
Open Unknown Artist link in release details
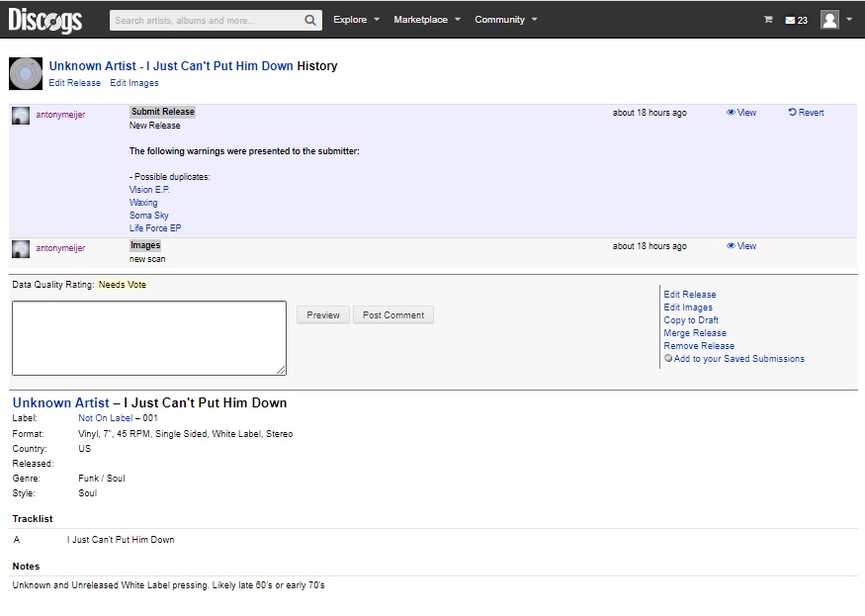coord(60,403)
